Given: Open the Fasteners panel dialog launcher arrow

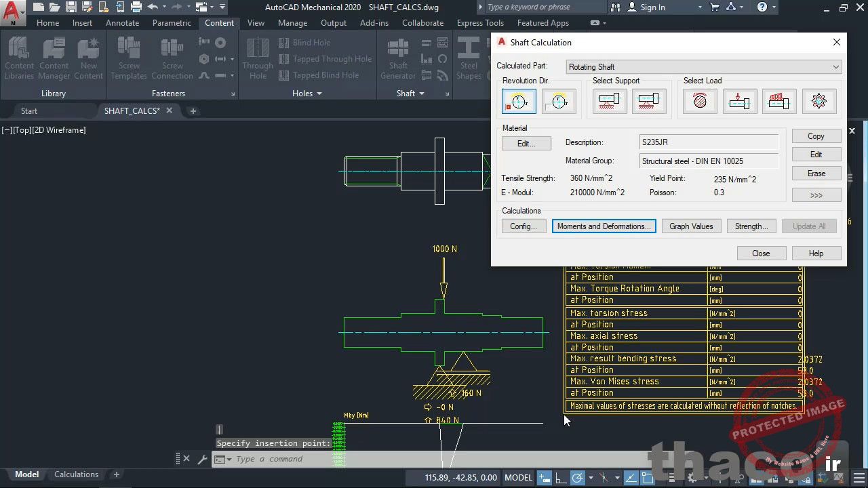Looking at the screenshot, I should (233, 94).
